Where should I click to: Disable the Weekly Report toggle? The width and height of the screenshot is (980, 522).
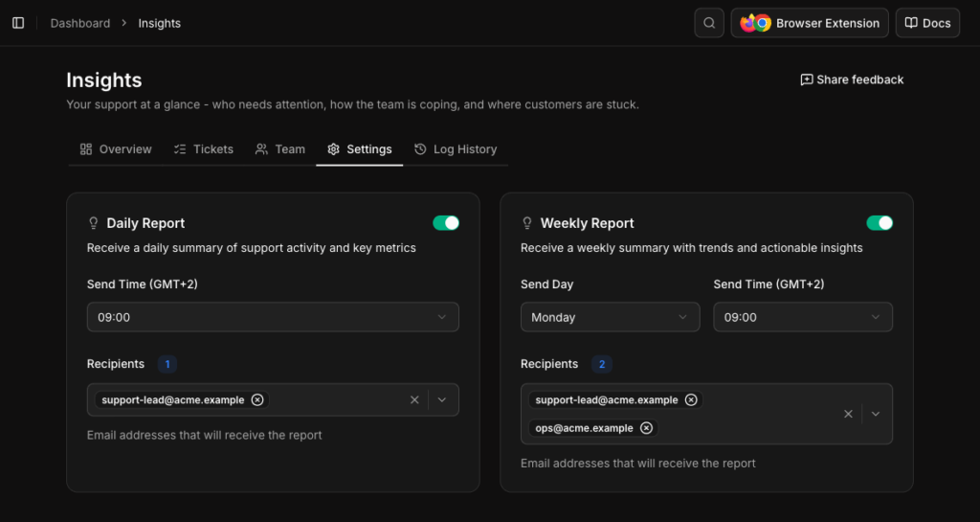tap(880, 223)
